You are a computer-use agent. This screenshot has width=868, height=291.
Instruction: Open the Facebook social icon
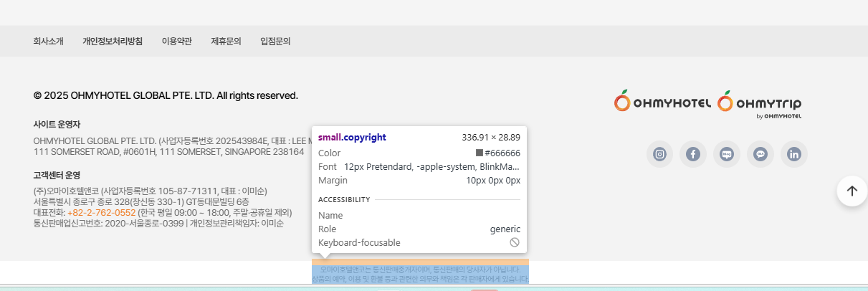[693, 154]
